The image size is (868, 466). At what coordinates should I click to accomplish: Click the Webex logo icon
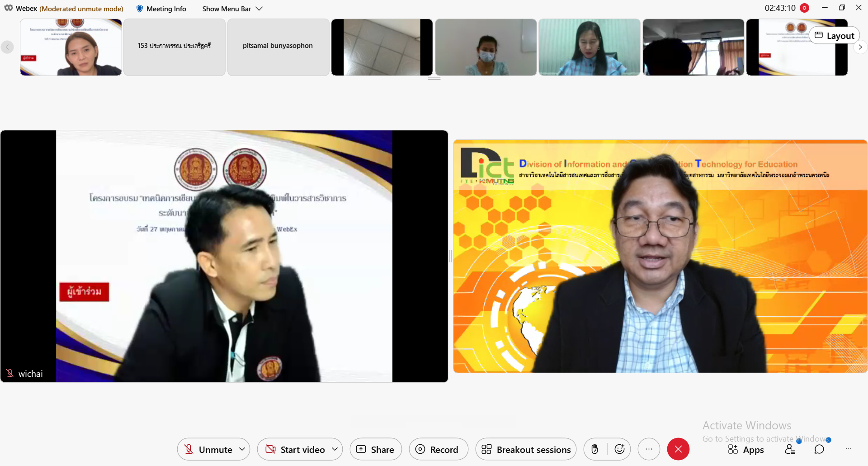9,8
